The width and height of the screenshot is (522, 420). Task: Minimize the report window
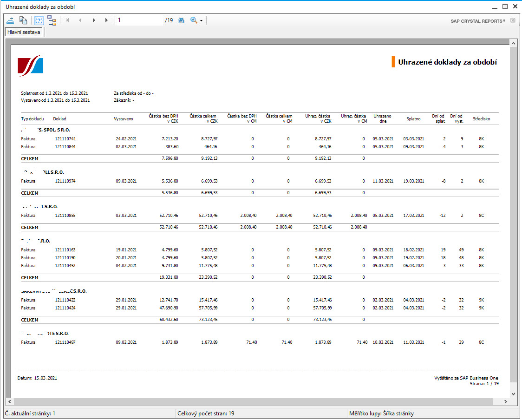click(495, 7)
